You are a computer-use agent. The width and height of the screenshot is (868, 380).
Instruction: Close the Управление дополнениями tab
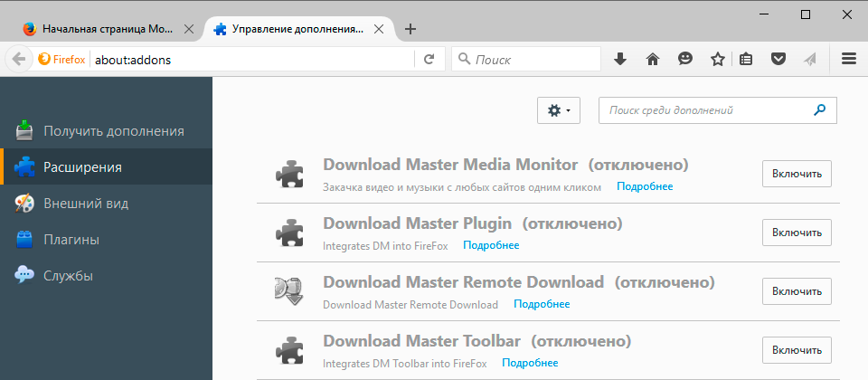click(379, 29)
